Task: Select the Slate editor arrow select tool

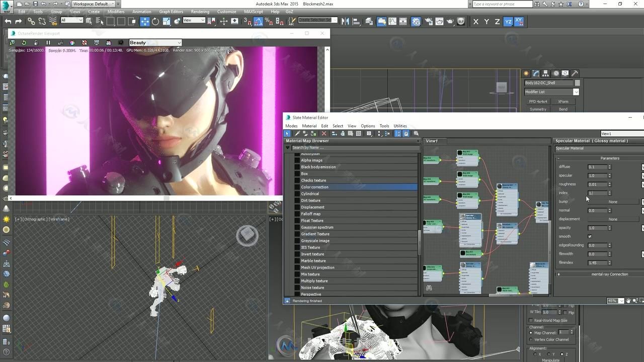Action: 287,133
